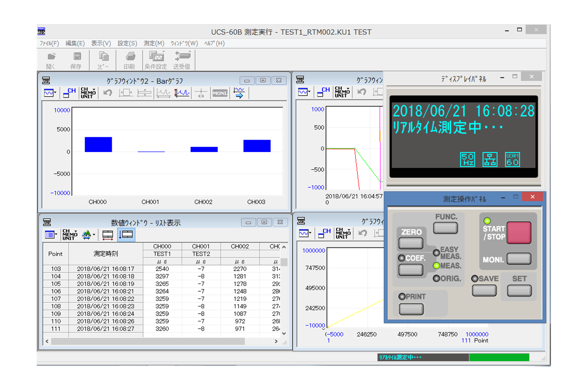Maximize the Bar graph child window
The width and height of the screenshot is (588, 392).
tap(263, 81)
